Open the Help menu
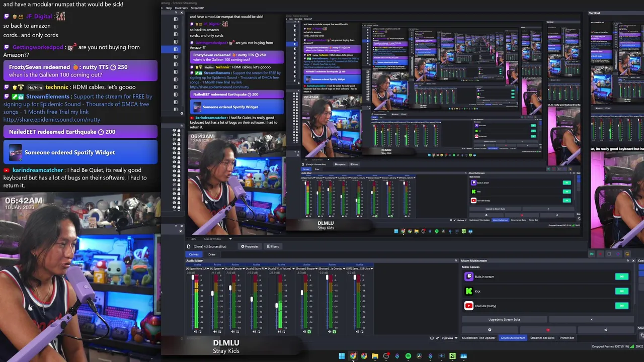This screenshot has height=362, width=644. pos(169,8)
